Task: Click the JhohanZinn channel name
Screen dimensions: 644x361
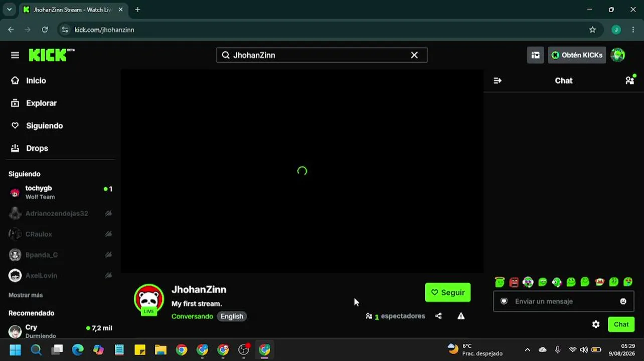Action: [x=199, y=290]
